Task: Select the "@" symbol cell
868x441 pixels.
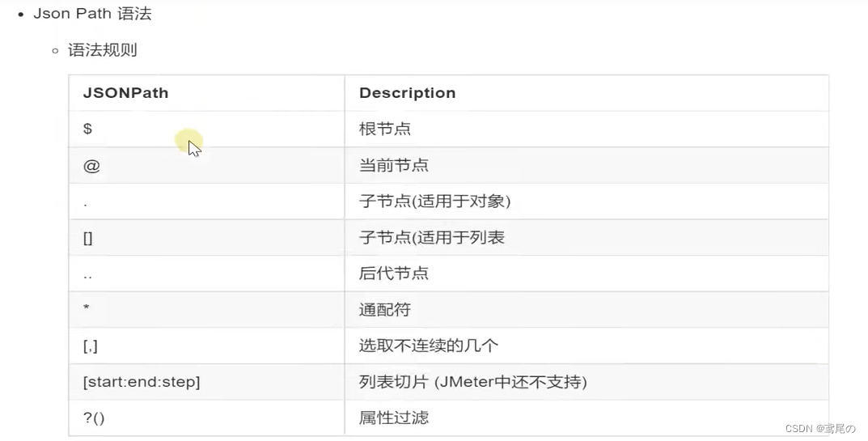Action: tap(91, 165)
